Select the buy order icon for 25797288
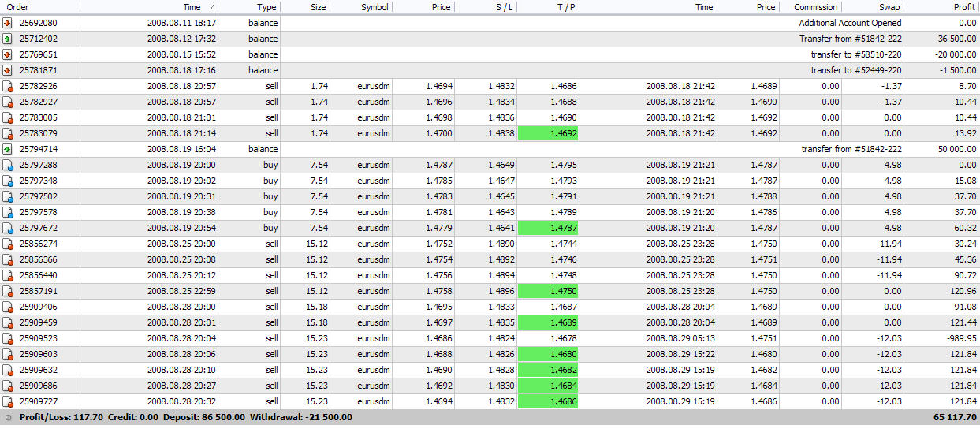Image resolution: width=980 pixels, height=436 pixels. tap(7, 165)
